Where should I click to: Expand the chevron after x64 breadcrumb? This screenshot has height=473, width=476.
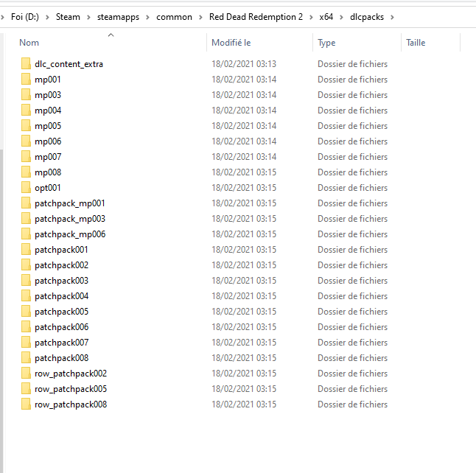pos(341,17)
